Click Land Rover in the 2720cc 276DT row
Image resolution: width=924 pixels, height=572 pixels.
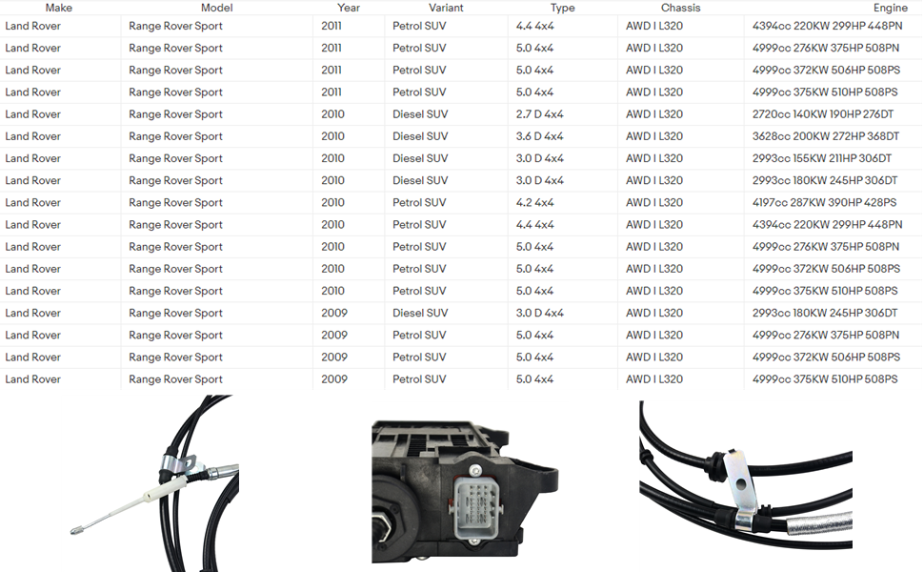(x=33, y=114)
